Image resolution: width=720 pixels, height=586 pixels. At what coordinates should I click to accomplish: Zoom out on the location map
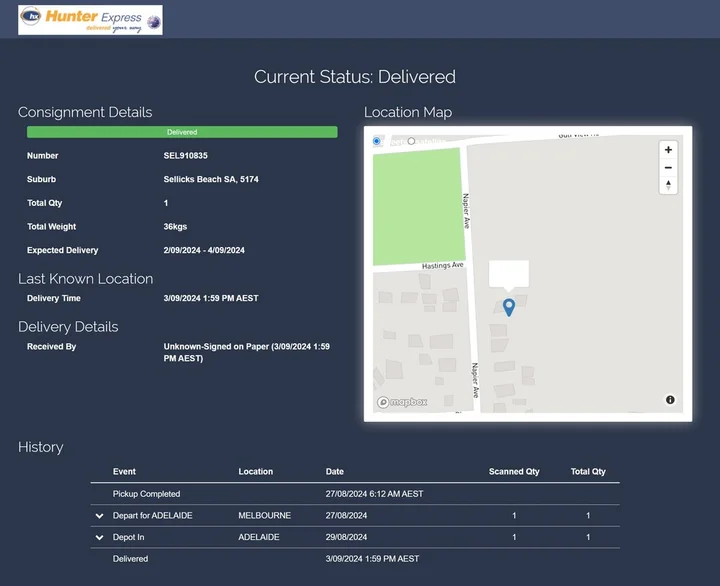[x=668, y=168]
